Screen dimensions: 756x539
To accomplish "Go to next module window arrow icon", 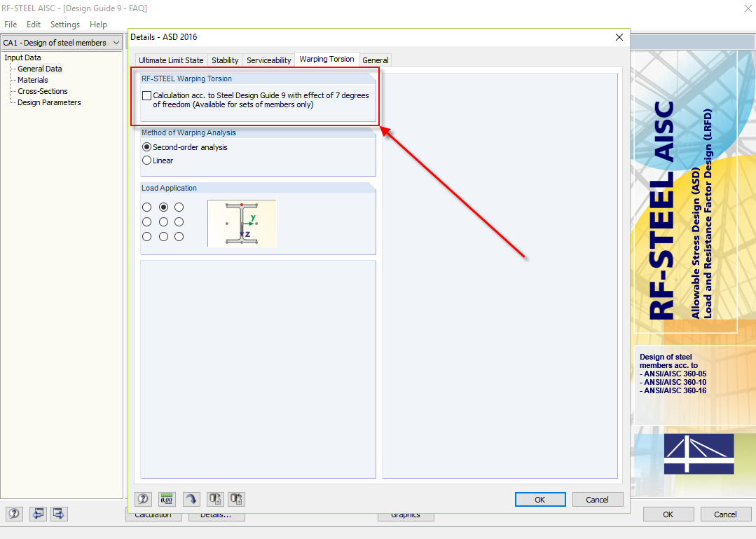I will tap(59, 514).
